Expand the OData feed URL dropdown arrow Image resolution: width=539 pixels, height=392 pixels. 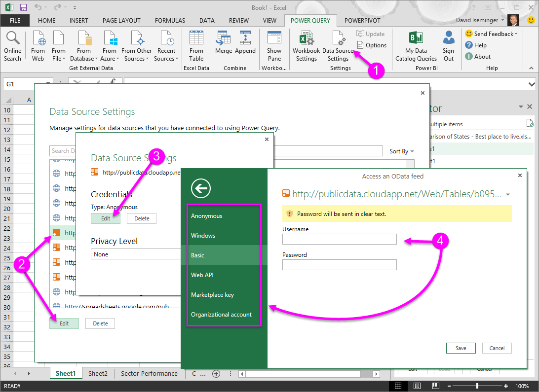pos(508,195)
